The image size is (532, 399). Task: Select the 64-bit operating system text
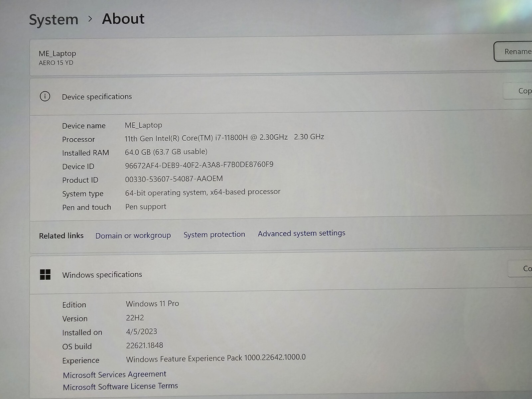[202, 192]
